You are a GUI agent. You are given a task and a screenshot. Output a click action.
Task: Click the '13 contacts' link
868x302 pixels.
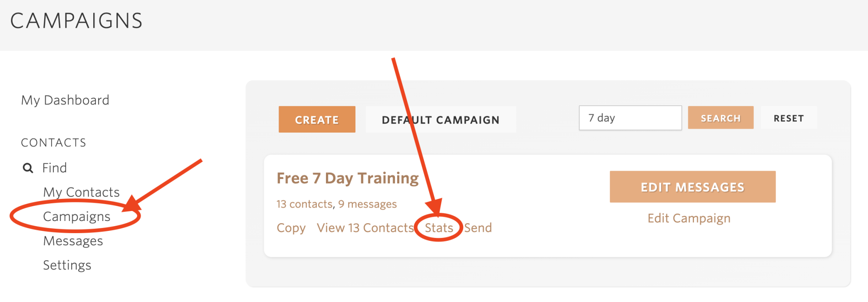pos(304,204)
